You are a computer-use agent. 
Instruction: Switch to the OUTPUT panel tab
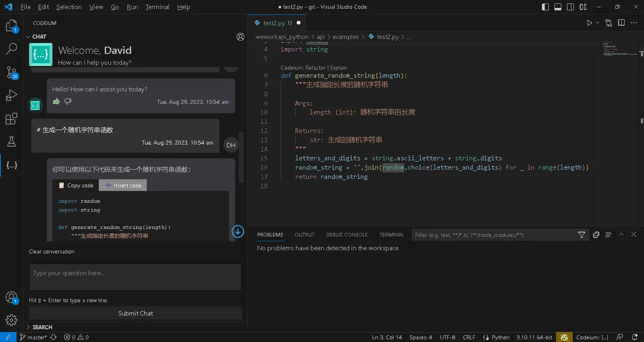pyautogui.click(x=304, y=235)
